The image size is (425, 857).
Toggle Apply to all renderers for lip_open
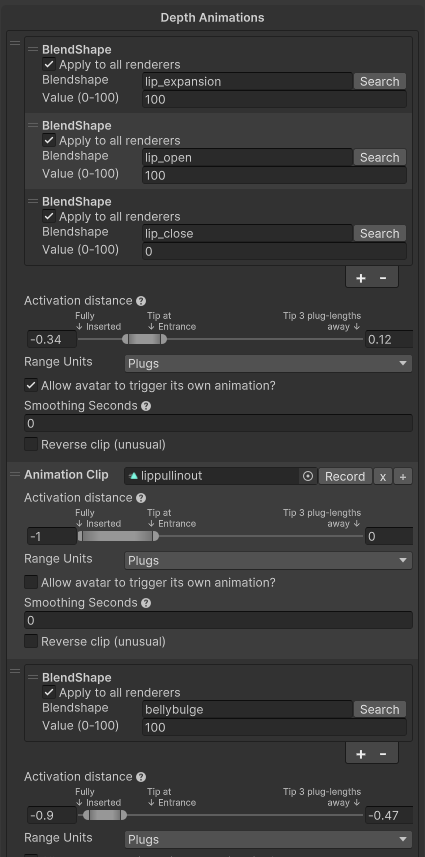coord(49,140)
